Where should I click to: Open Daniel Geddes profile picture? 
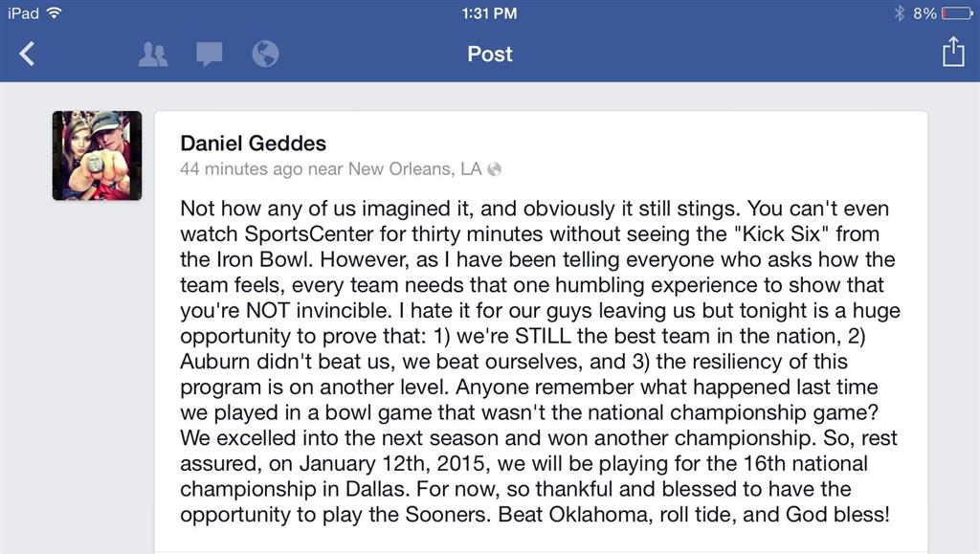pyautogui.click(x=97, y=155)
